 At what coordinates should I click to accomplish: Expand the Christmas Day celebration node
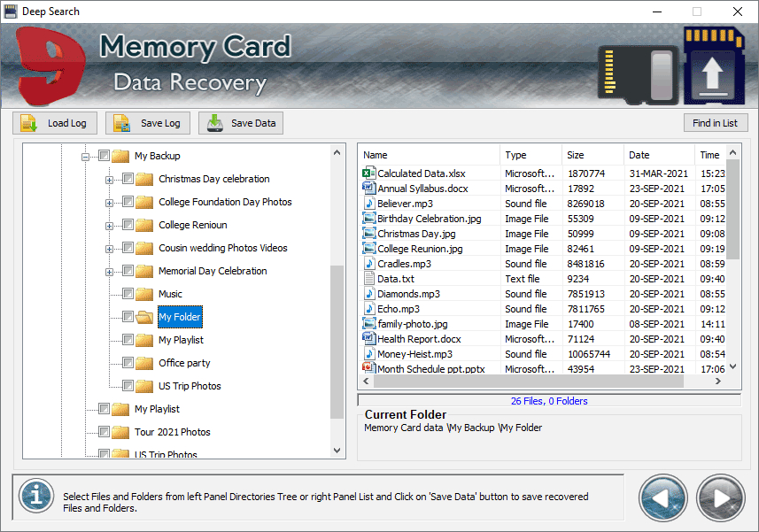110,180
